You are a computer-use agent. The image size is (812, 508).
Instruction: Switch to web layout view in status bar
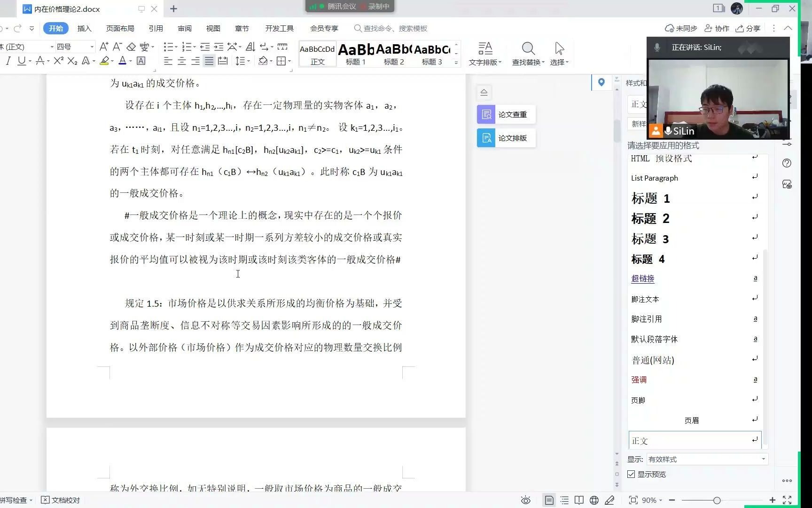(x=594, y=500)
